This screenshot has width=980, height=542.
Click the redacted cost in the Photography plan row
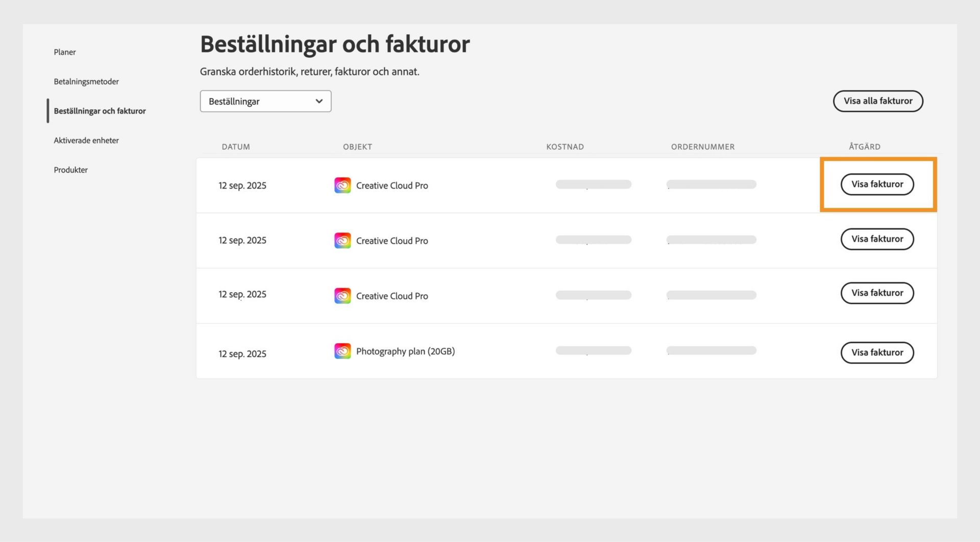[x=593, y=350]
